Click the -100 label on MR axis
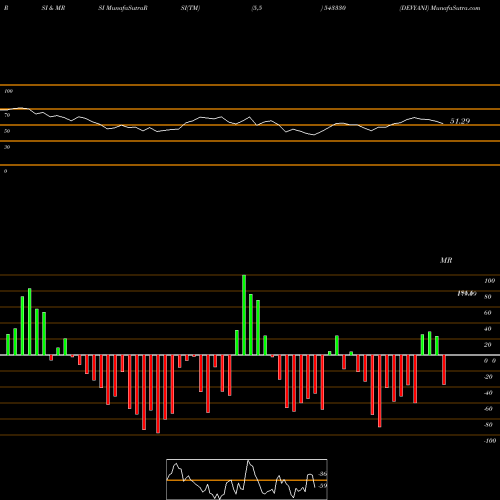 point(490,441)
